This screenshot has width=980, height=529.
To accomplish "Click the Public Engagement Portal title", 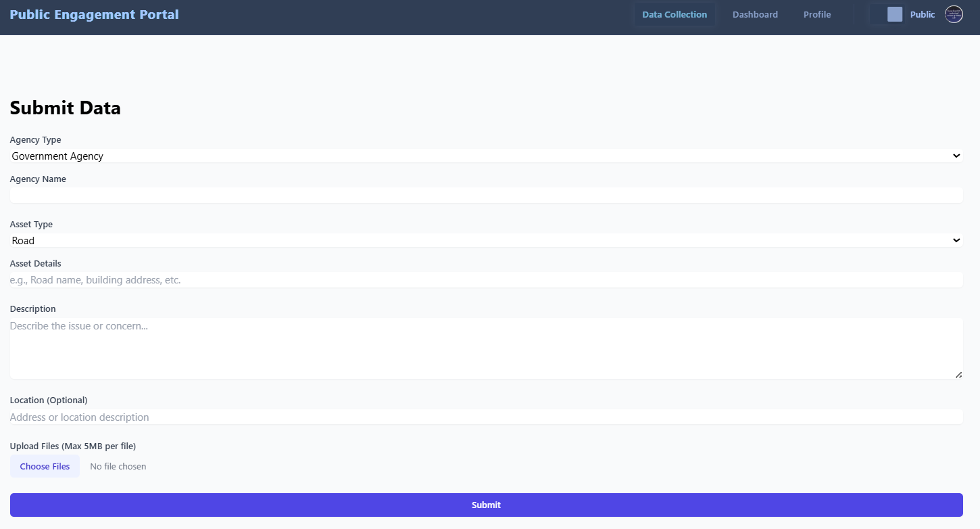I will (x=95, y=14).
